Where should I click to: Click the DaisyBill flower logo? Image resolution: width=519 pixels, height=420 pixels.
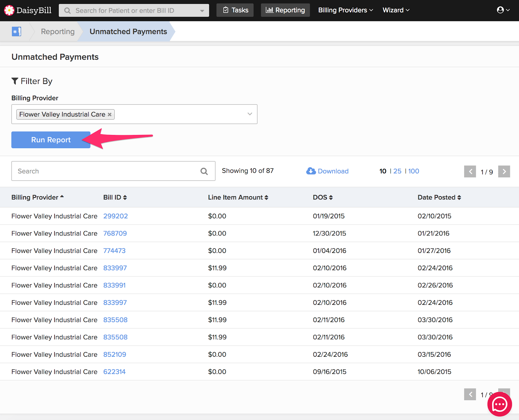(x=9, y=10)
